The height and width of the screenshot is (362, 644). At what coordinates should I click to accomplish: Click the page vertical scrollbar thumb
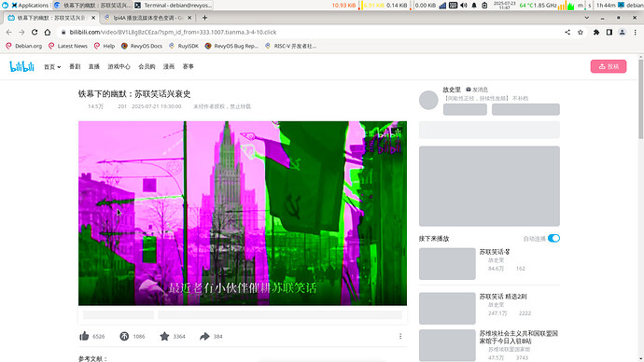point(640,99)
